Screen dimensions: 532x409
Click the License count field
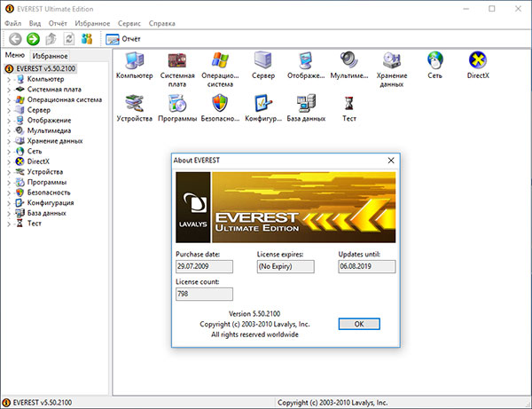tap(204, 294)
